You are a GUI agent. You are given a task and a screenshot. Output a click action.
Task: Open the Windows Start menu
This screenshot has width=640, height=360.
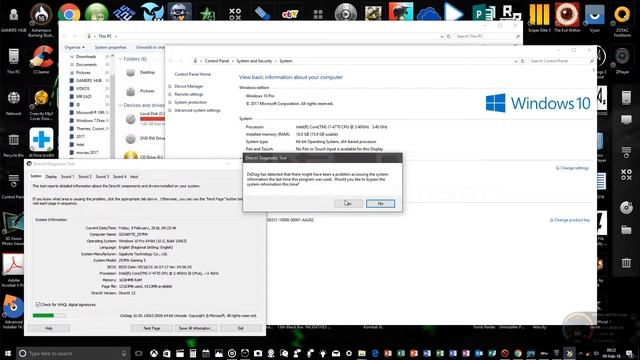tap(7, 353)
